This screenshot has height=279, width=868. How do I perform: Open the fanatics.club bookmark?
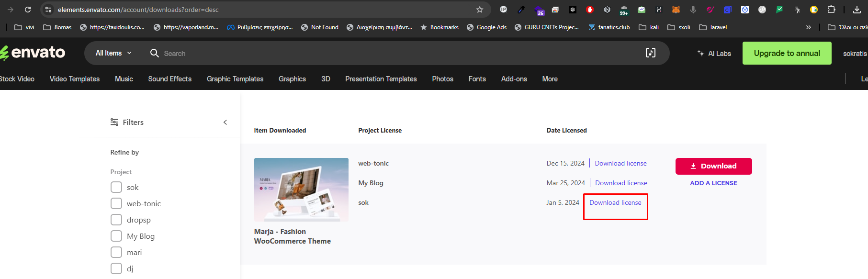point(609,27)
